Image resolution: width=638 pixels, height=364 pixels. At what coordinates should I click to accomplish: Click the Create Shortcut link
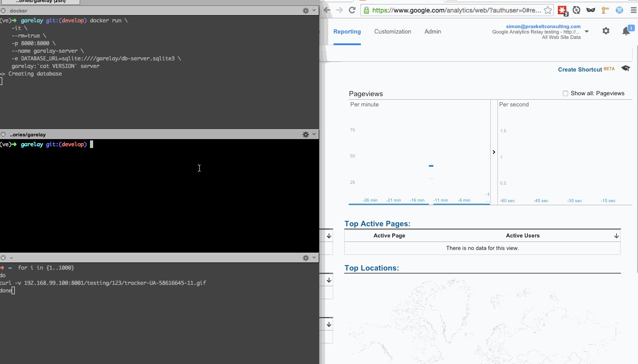point(580,69)
